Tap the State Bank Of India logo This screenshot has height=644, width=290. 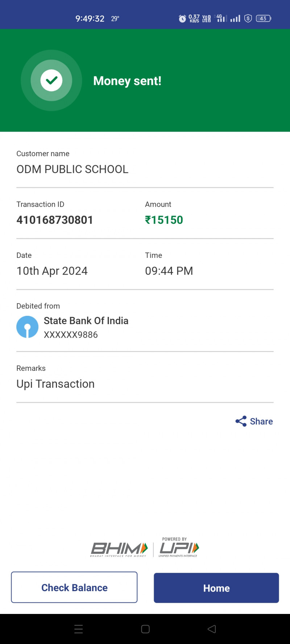pyautogui.click(x=27, y=327)
